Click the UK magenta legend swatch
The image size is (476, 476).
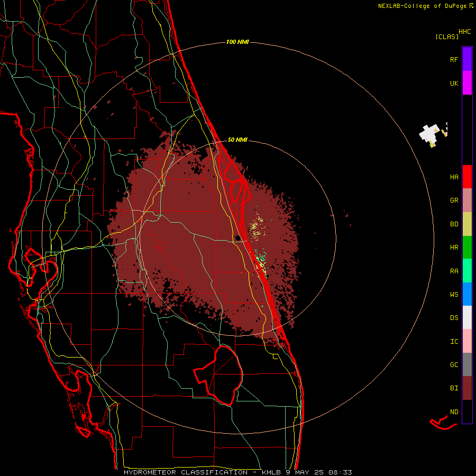[467, 83]
